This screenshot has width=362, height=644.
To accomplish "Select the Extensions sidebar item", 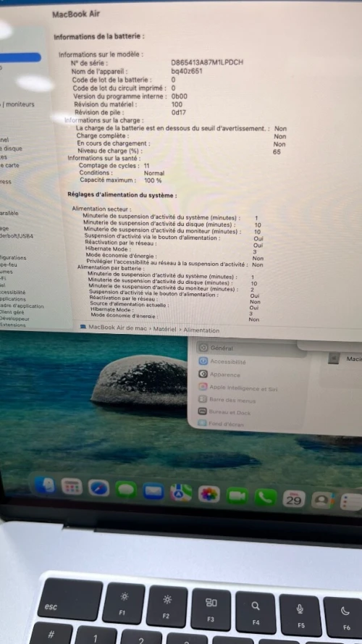I will (13, 325).
